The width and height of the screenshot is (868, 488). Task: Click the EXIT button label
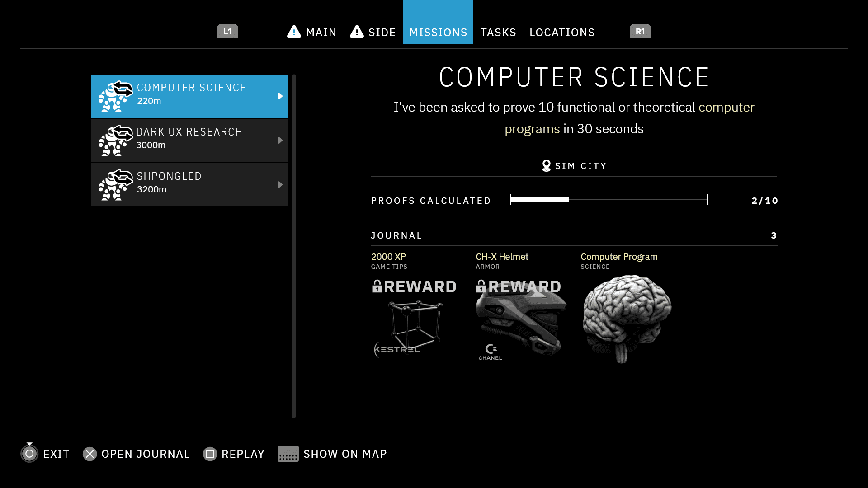56,454
